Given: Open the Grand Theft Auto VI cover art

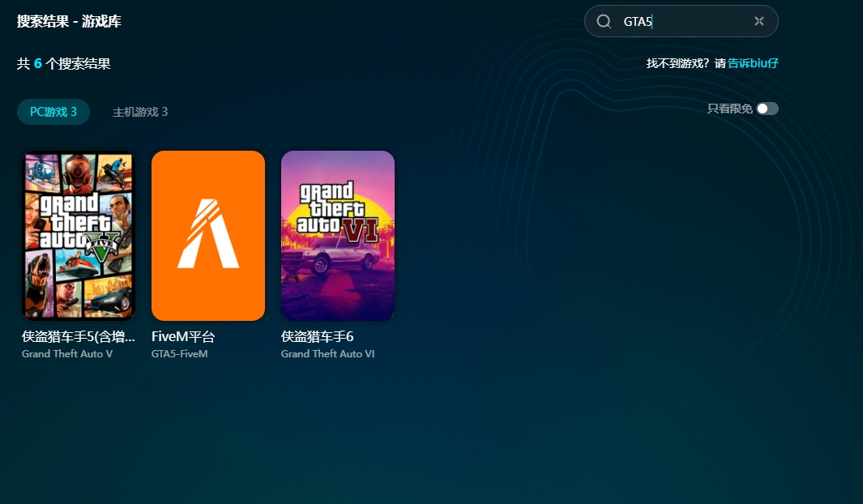Looking at the screenshot, I should pos(338,236).
